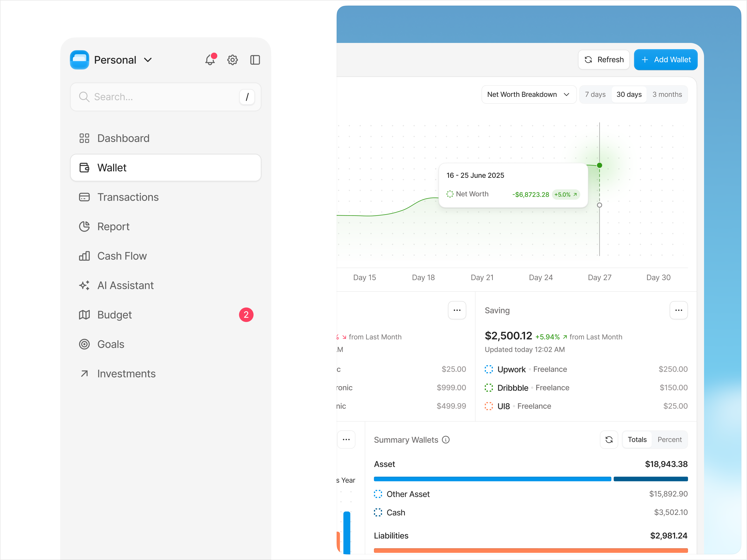Keep Totals mode selected in Summary Wallets
747x560 pixels.
(637, 440)
